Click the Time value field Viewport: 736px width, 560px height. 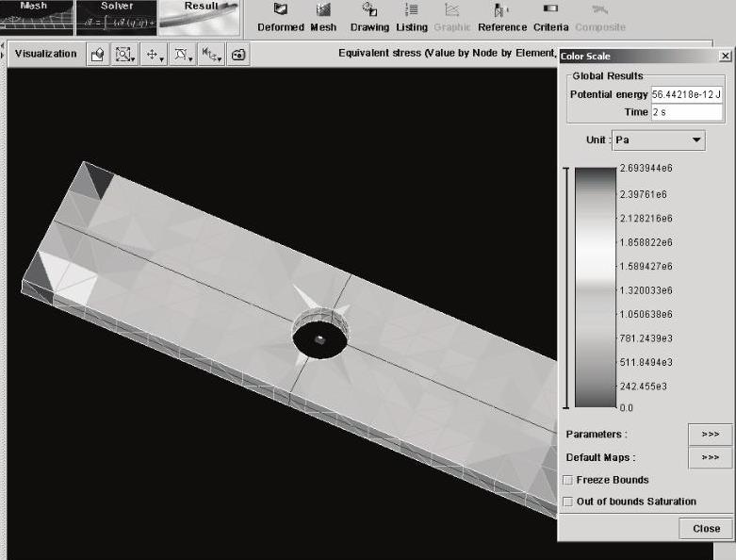click(686, 111)
